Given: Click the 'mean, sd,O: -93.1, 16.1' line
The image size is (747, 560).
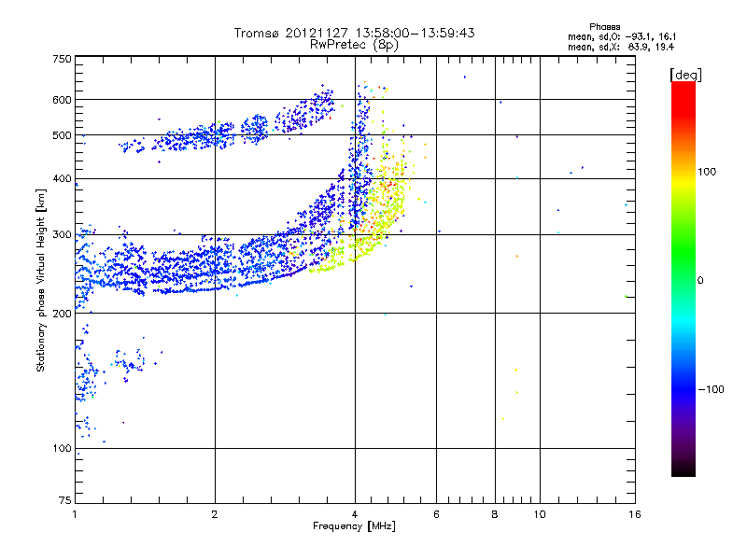Looking at the screenshot, I should coord(622,36).
